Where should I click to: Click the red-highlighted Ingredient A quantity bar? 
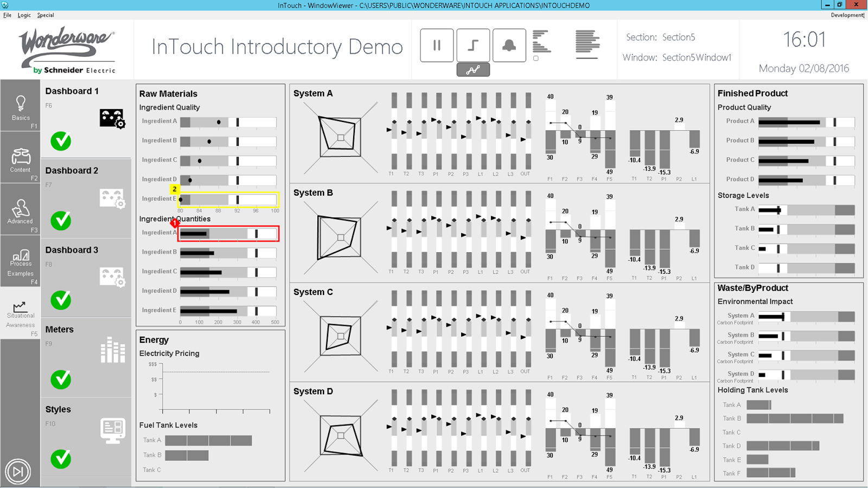(228, 233)
